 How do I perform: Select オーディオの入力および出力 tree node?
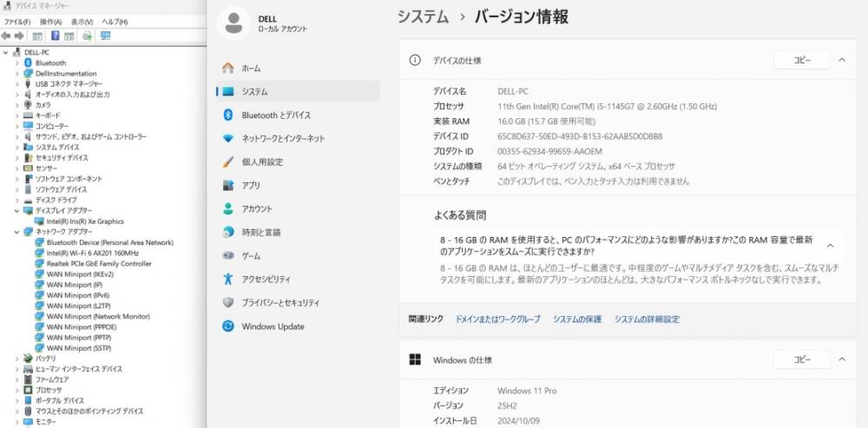(73, 95)
